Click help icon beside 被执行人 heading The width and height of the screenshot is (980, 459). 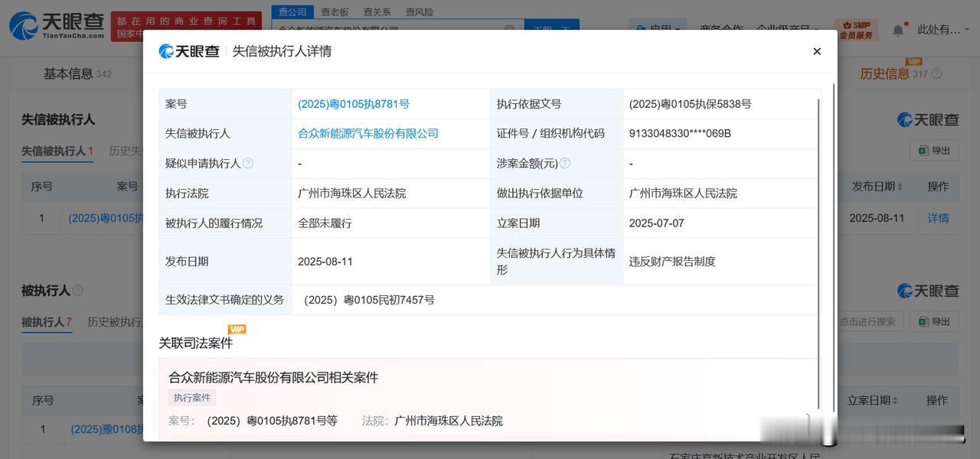[x=77, y=291]
